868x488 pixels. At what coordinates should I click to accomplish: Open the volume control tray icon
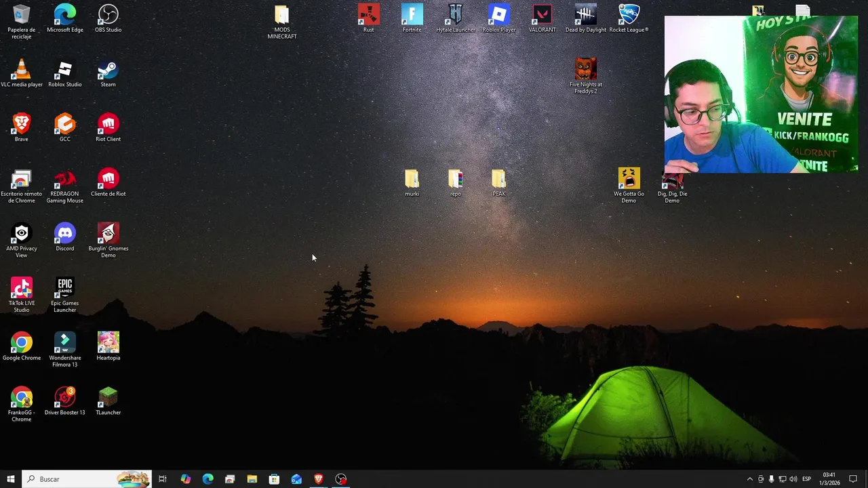[x=793, y=479]
